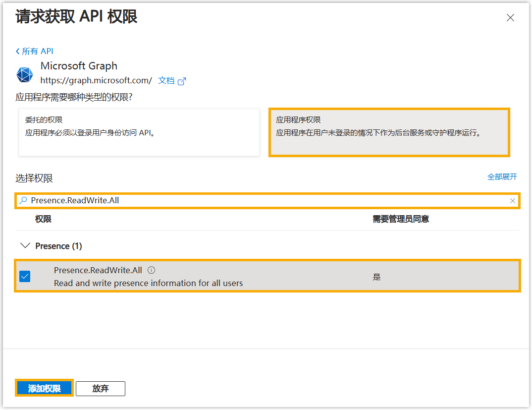Select the 应用程序权限 permission type
Screen dimensions: 532x410
[389, 132]
